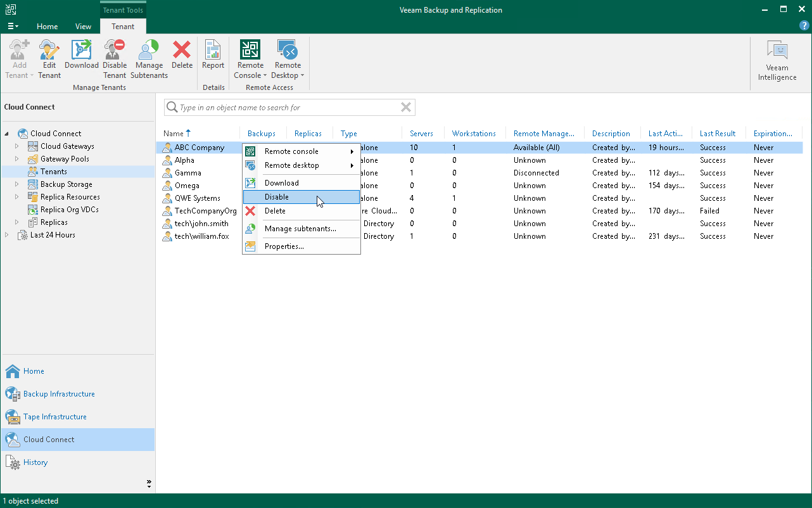Sort by the Replicas column header
Image resolution: width=812 pixels, height=508 pixels.
(x=308, y=134)
